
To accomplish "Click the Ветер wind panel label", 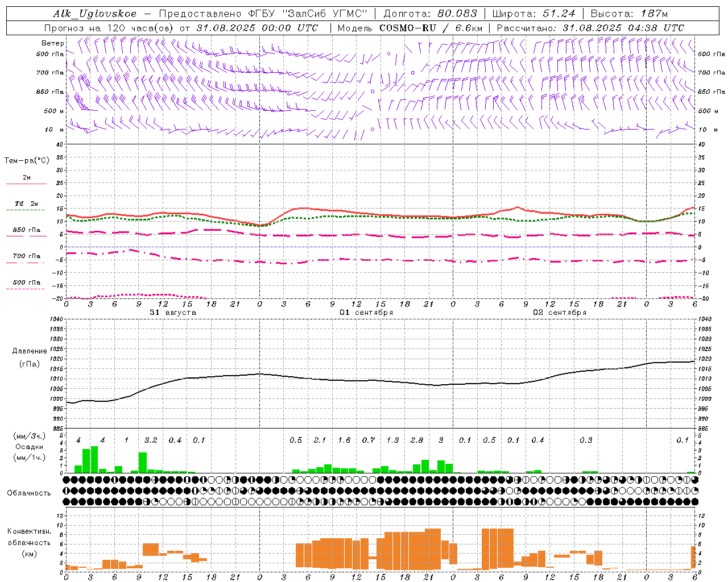I will point(53,43).
